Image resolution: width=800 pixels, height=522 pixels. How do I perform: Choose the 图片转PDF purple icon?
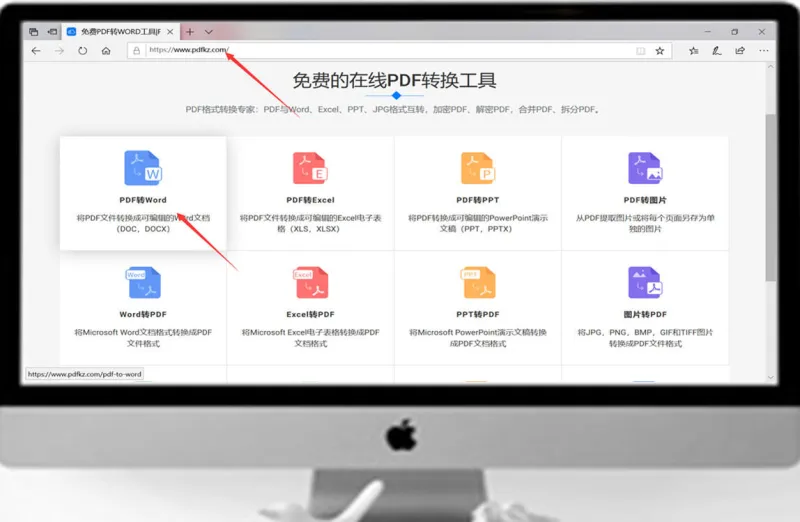[645, 282]
